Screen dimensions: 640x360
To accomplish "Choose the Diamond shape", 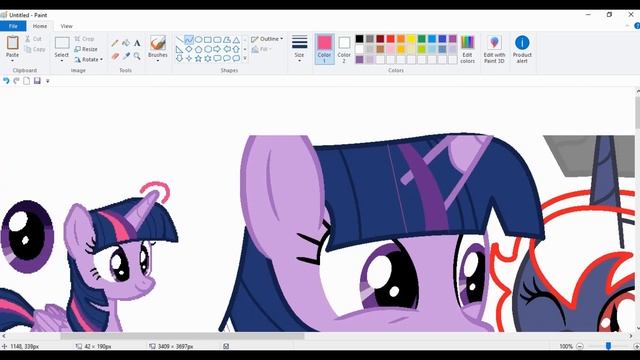I will click(189, 49).
